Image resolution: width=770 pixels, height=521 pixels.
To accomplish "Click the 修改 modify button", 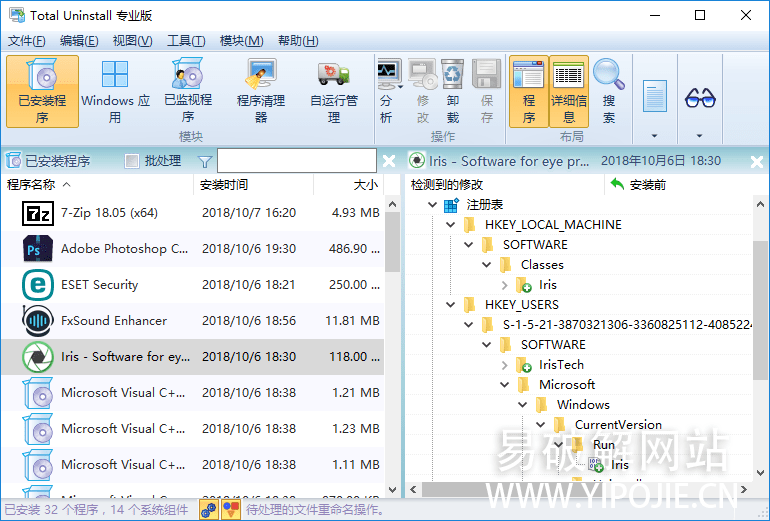I will (x=422, y=92).
